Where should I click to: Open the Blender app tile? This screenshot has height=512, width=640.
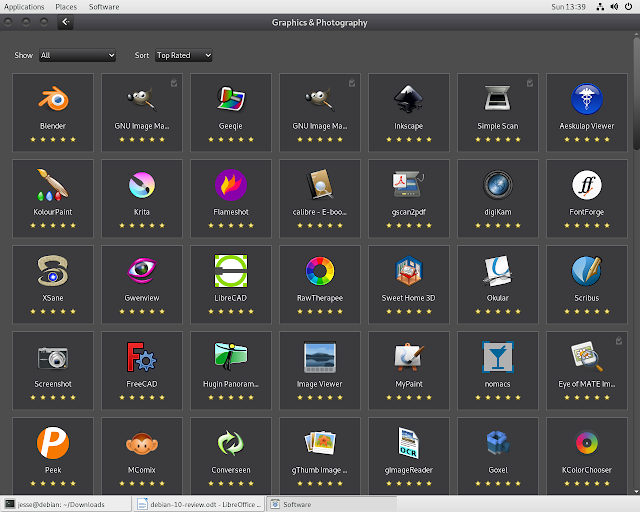point(52,112)
